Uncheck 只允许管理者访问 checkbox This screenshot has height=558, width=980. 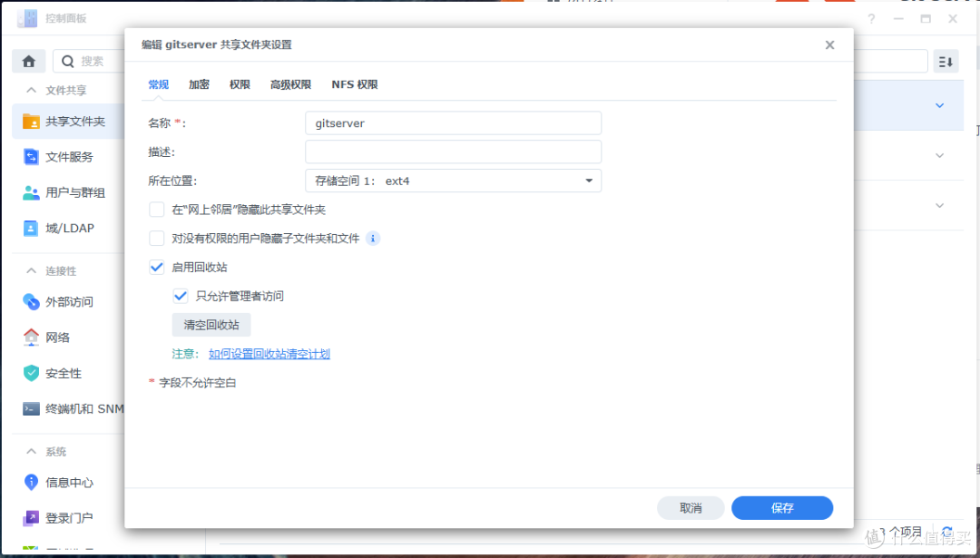[x=180, y=296]
